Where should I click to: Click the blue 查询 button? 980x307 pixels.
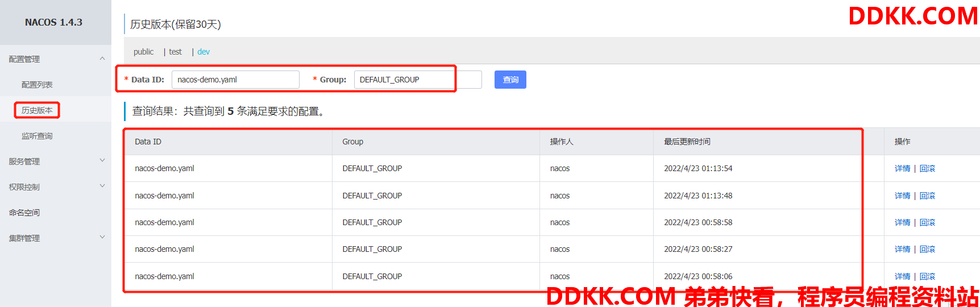click(510, 80)
